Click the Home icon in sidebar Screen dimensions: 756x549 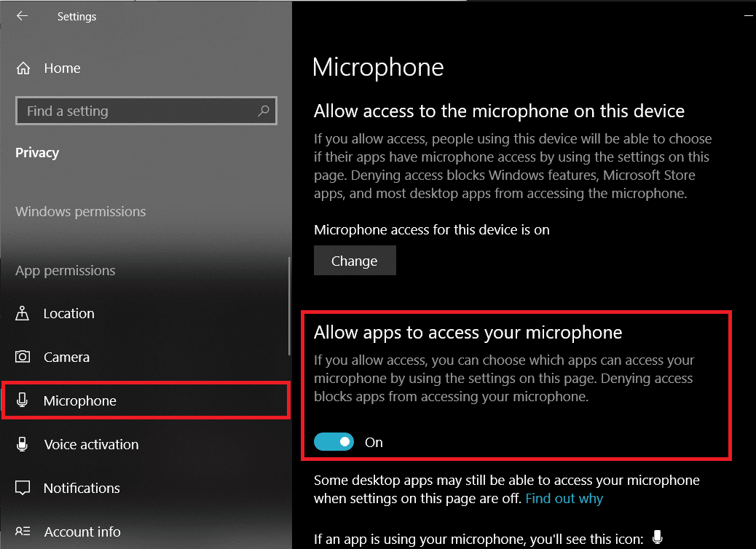24,68
